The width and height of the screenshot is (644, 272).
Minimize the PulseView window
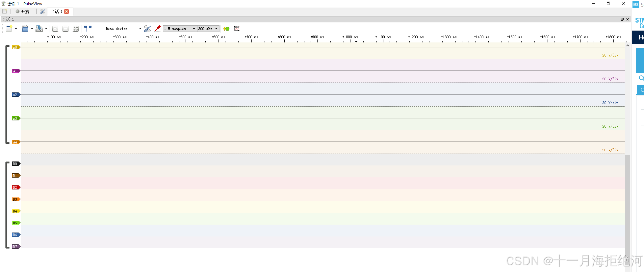594,4
